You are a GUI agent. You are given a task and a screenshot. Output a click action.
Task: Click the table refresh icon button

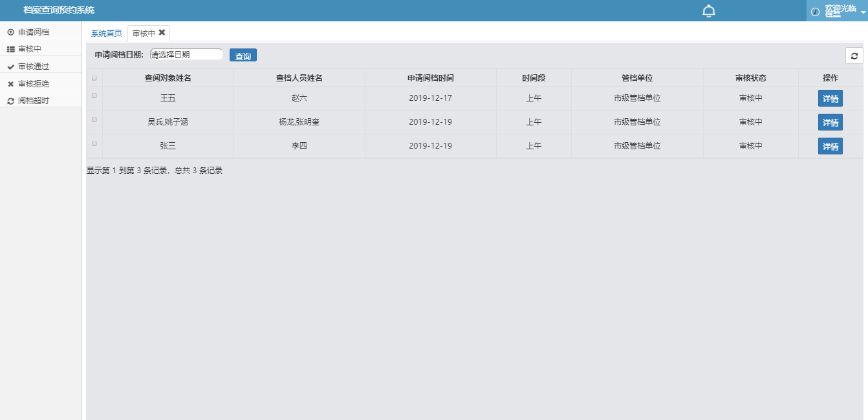[854, 56]
